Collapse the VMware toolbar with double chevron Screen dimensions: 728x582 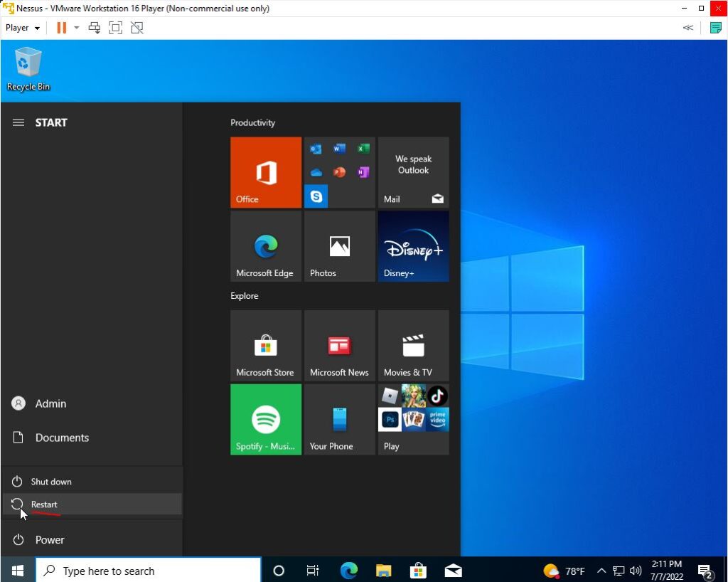[x=688, y=28]
